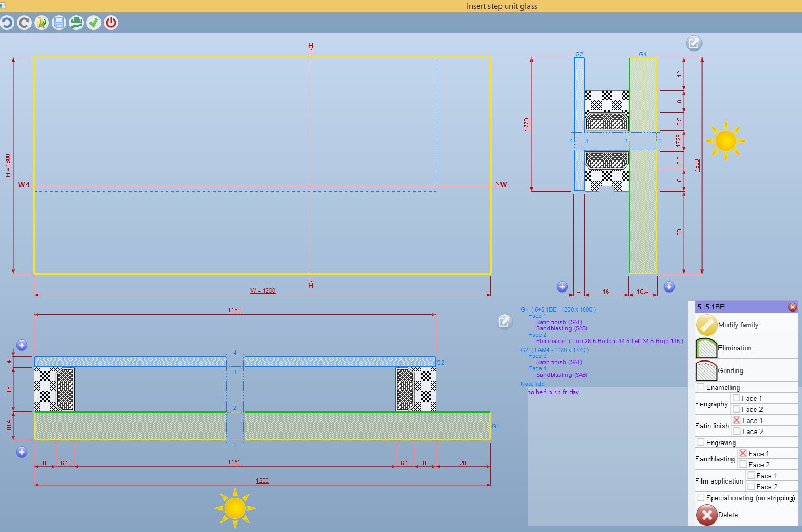Click the gray redo arrow icon
This screenshot has width=802, height=532.
point(24,23)
